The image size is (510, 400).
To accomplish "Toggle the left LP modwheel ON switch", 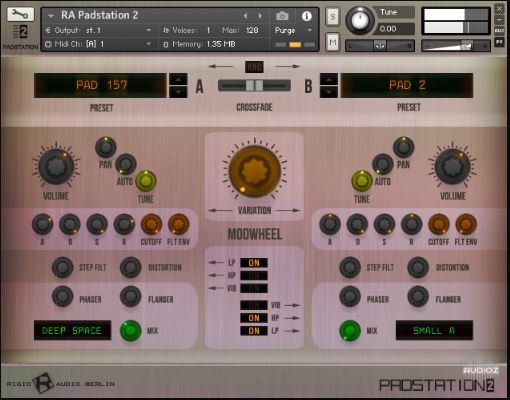I will [254, 263].
